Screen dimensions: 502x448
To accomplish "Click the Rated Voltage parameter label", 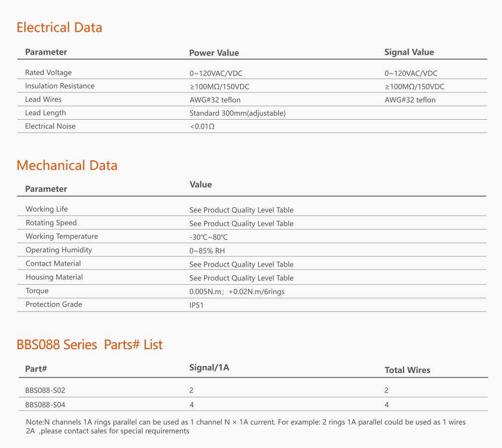I will [48, 73].
